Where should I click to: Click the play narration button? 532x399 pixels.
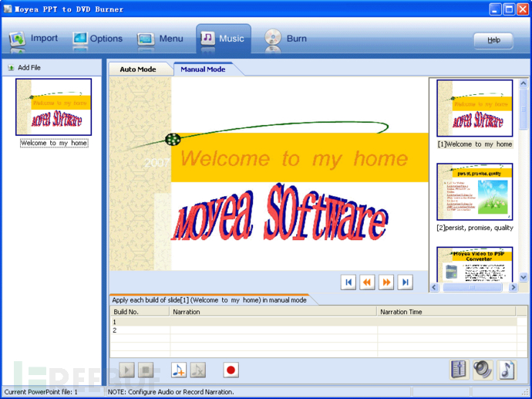click(126, 370)
